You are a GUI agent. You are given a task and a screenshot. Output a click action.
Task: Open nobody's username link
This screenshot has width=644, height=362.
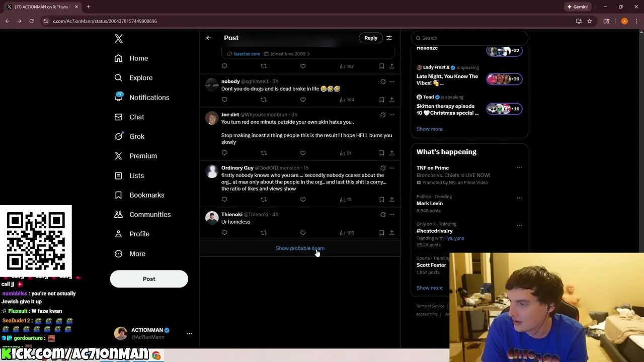click(230, 81)
